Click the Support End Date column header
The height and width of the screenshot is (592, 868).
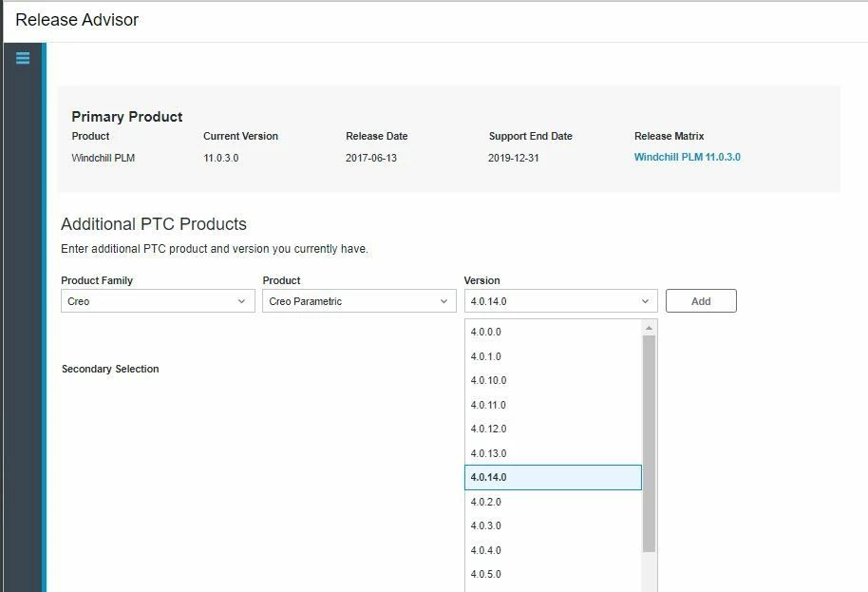pos(530,136)
